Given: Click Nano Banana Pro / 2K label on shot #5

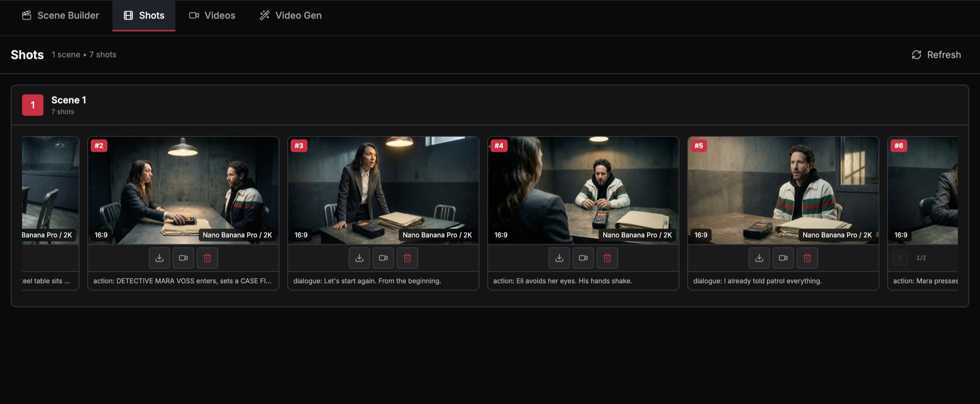Looking at the screenshot, I should point(837,235).
